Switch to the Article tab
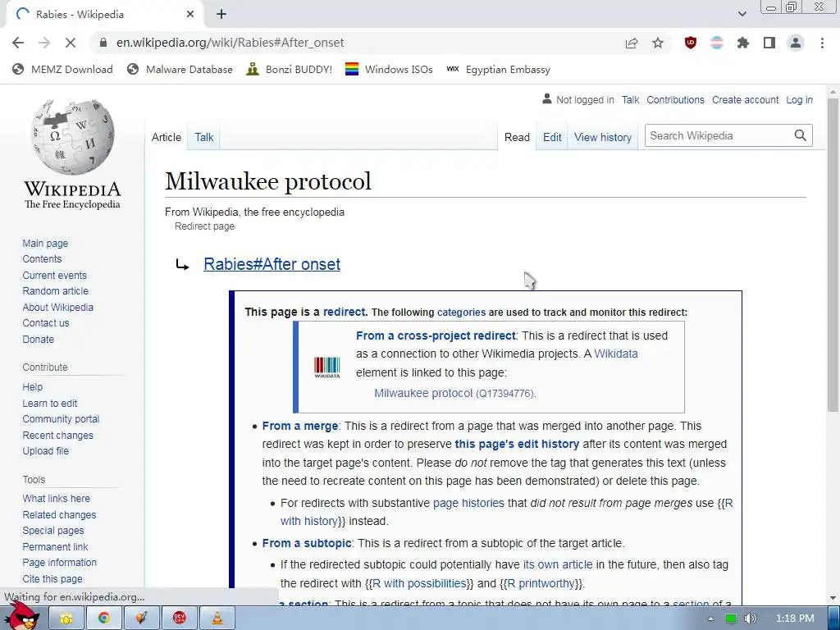Viewport: 840px width, 630px height. pyautogui.click(x=166, y=137)
